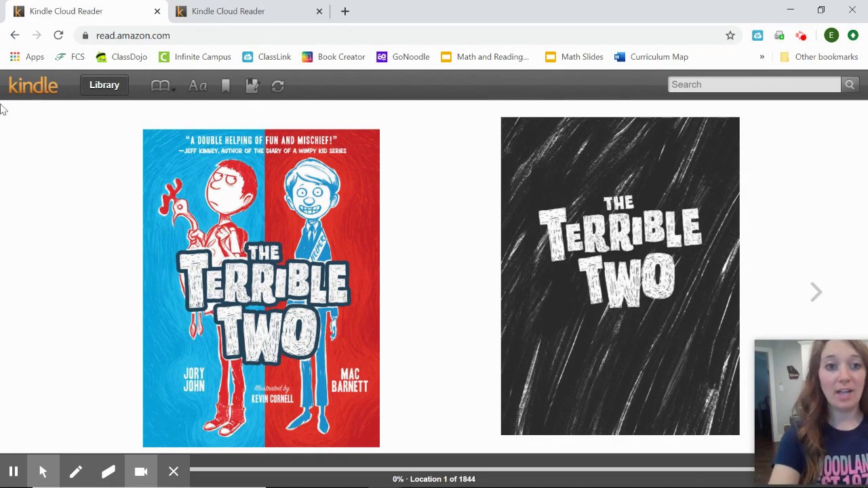Viewport: 868px width, 488px height.
Task: Reload the current page
Action: click(58, 35)
